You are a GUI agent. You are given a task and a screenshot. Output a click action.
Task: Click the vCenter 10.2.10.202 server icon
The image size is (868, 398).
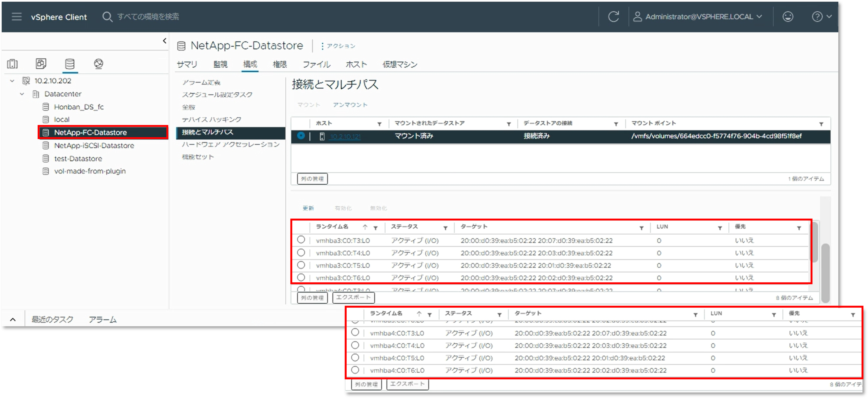(26, 81)
